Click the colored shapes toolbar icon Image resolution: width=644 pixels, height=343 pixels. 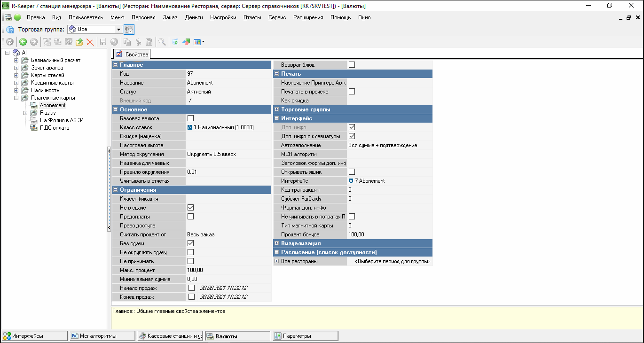click(186, 42)
